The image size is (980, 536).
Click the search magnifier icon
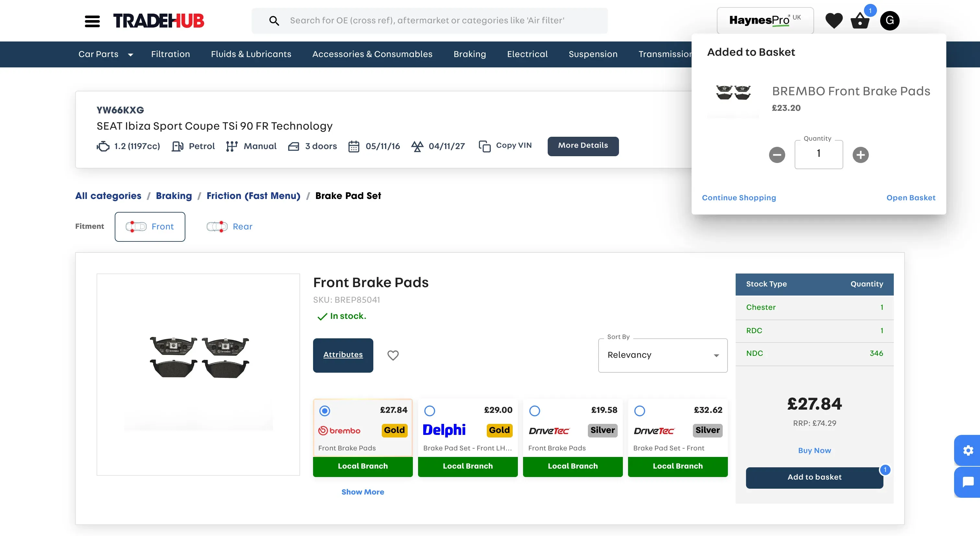pyautogui.click(x=274, y=20)
